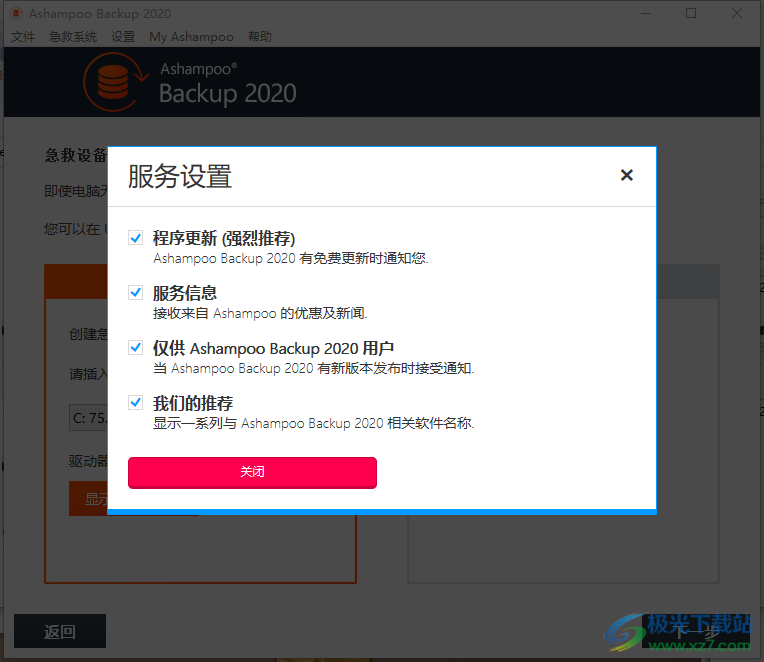The height and width of the screenshot is (662, 764).
Task: Maximize the Ashampoo Backup 2020 window
Action: point(691,13)
